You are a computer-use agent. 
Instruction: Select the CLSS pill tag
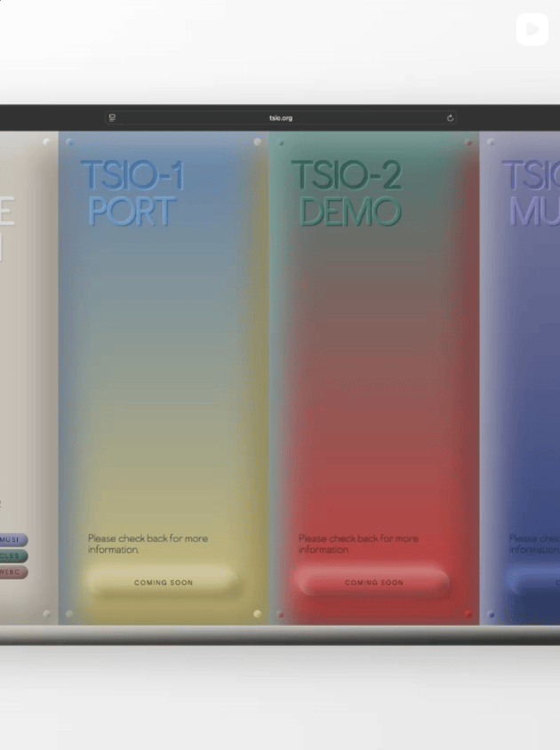[x=12, y=555]
